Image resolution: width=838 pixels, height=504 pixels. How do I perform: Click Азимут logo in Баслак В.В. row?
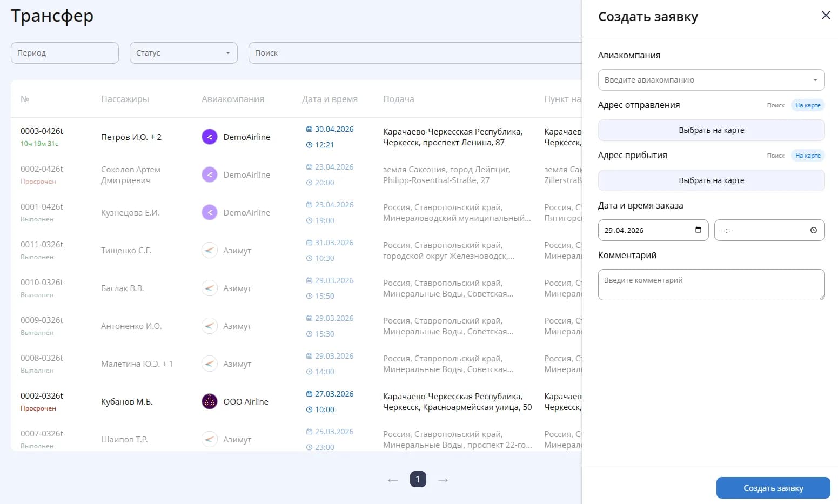tap(210, 288)
